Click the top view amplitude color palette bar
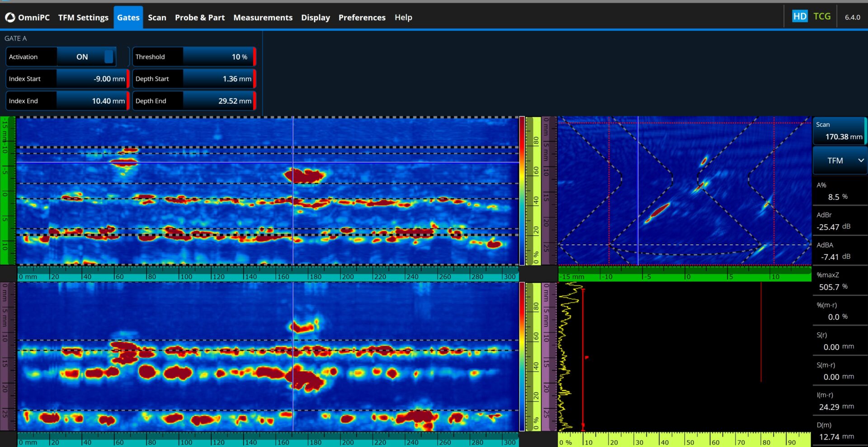 click(x=522, y=190)
